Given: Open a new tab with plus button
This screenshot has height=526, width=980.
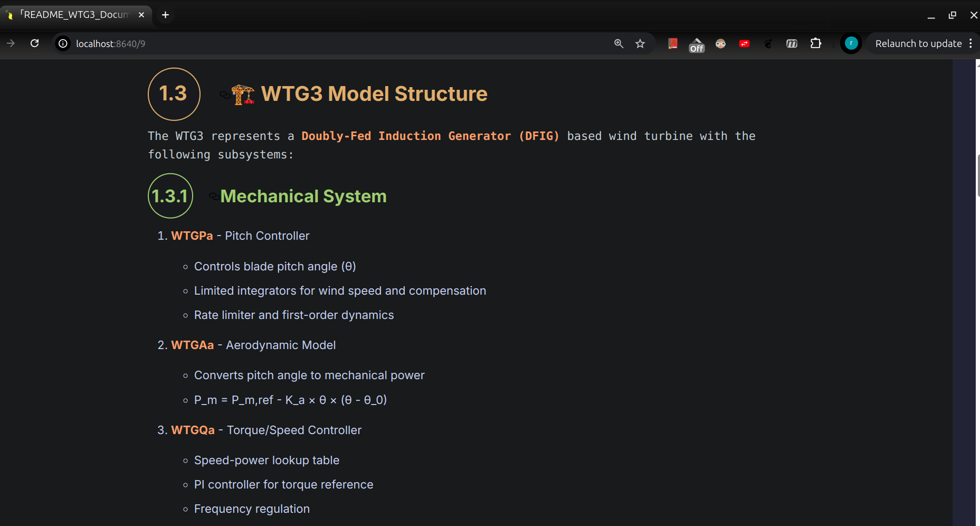Looking at the screenshot, I should (x=165, y=15).
